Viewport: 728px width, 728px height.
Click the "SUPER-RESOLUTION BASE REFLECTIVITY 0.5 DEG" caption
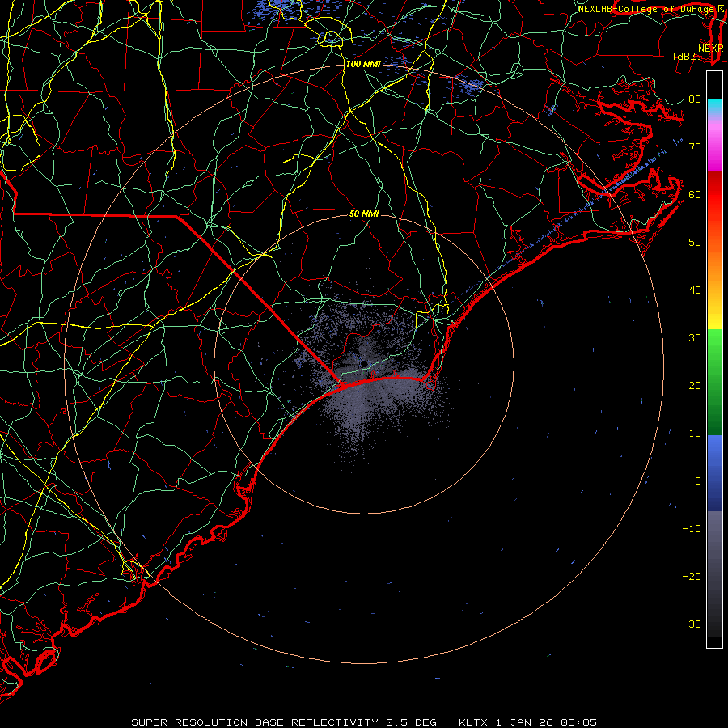[x=284, y=722]
